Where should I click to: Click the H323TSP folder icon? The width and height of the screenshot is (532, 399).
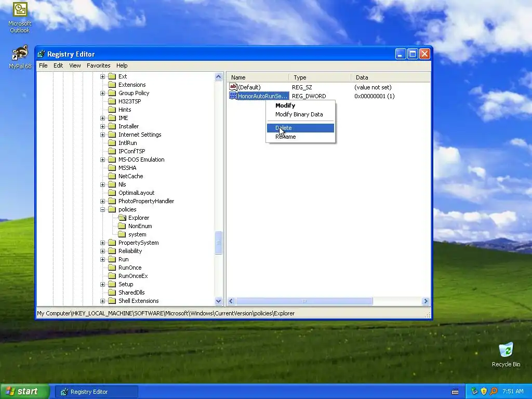pos(112,101)
